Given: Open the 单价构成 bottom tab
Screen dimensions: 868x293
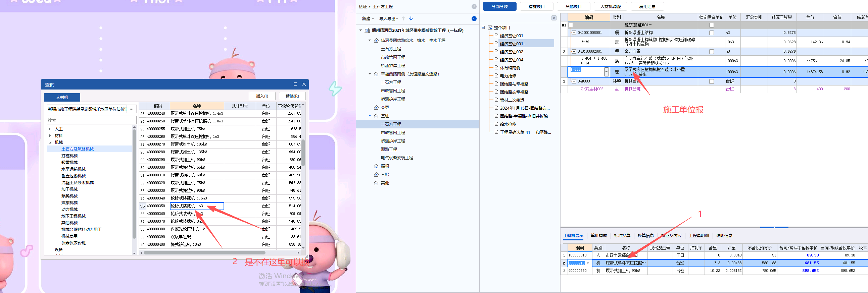Looking at the screenshot, I should pyautogui.click(x=598, y=235).
